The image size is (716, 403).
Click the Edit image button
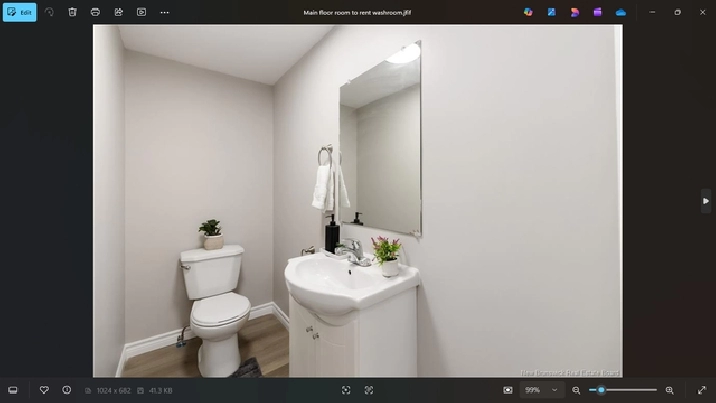pos(19,12)
